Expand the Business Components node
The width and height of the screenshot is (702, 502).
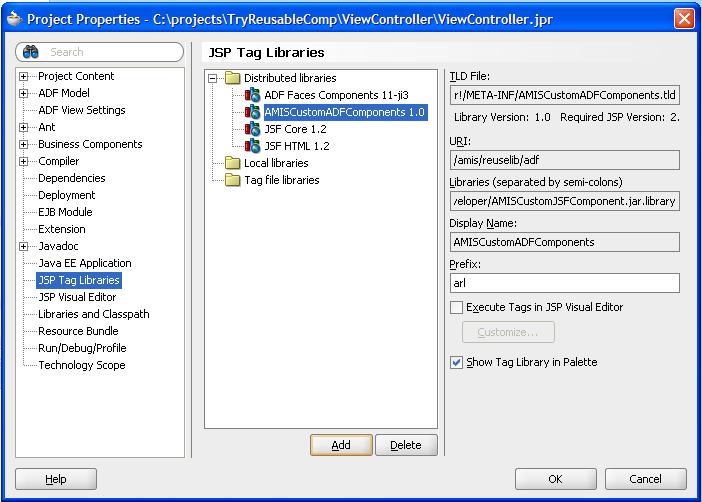24,144
